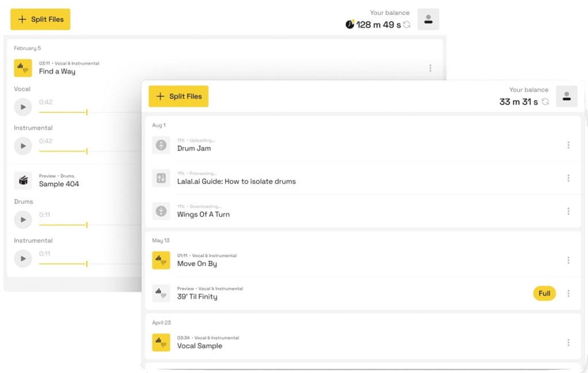Screen dimensions: 588x373
Task: Click the Drum Jam uploading icon
Action: [161, 145]
